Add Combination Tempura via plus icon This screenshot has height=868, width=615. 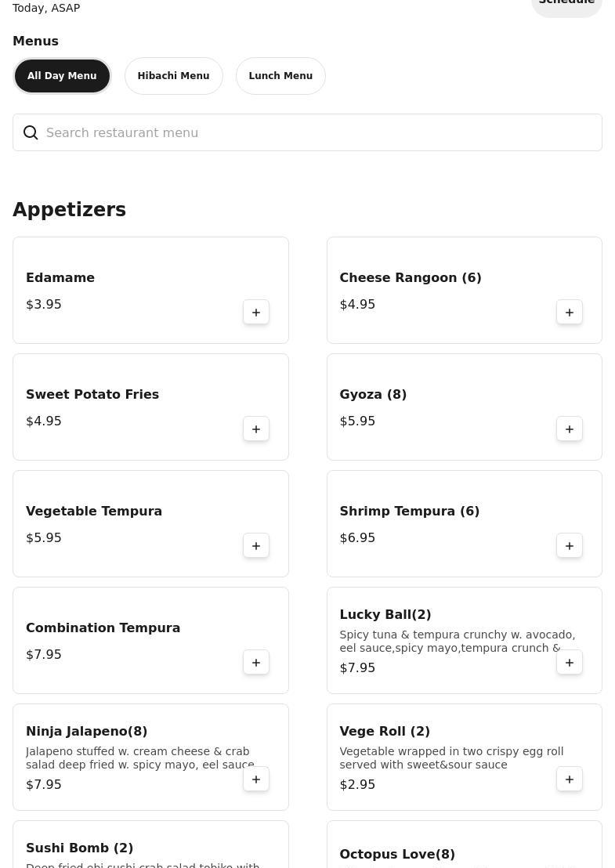[255, 663]
